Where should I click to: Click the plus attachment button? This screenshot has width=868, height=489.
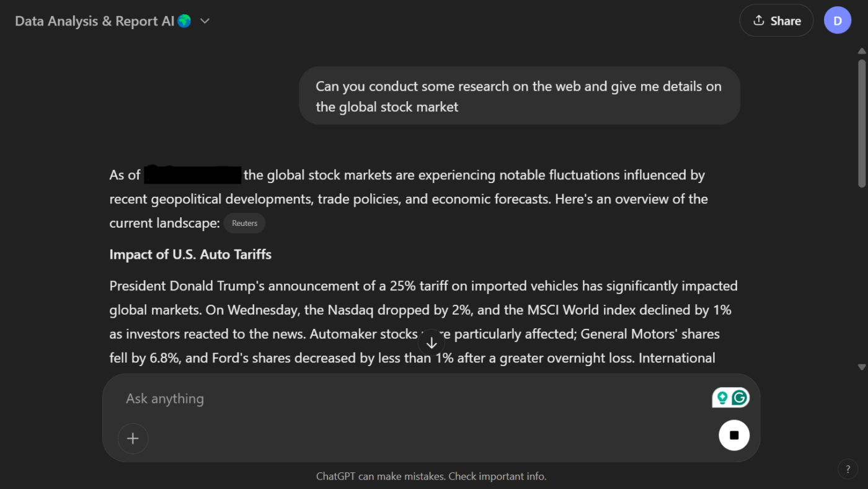click(133, 439)
